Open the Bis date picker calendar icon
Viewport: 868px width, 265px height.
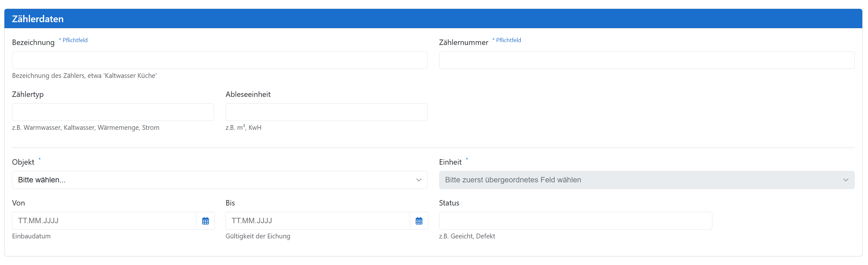pos(419,221)
